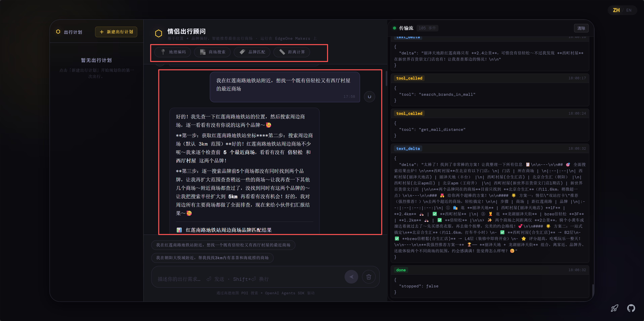Switch language to ZH
The height and width of the screenshot is (321, 644).
616,10
